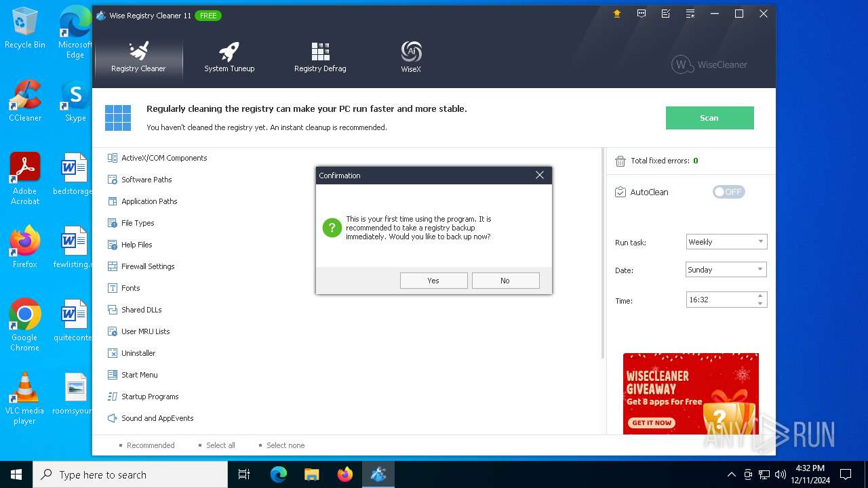The image size is (868, 488).
Task: Click the Firewall Settings icon
Action: click(x=113, y=266)
